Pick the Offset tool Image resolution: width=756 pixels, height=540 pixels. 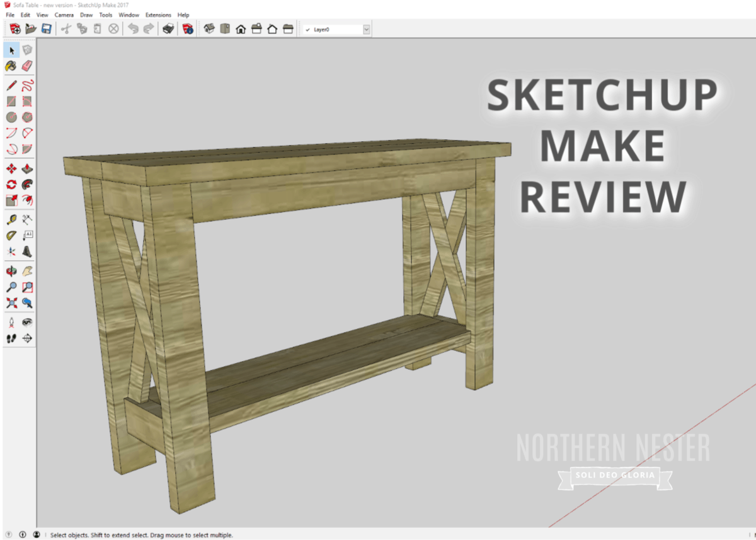point(27,200)
